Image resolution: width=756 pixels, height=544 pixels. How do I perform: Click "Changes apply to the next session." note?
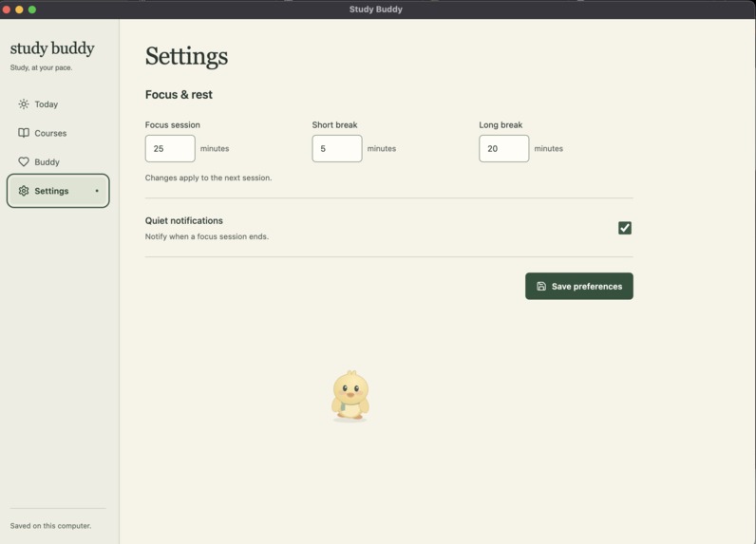point(208,178)
